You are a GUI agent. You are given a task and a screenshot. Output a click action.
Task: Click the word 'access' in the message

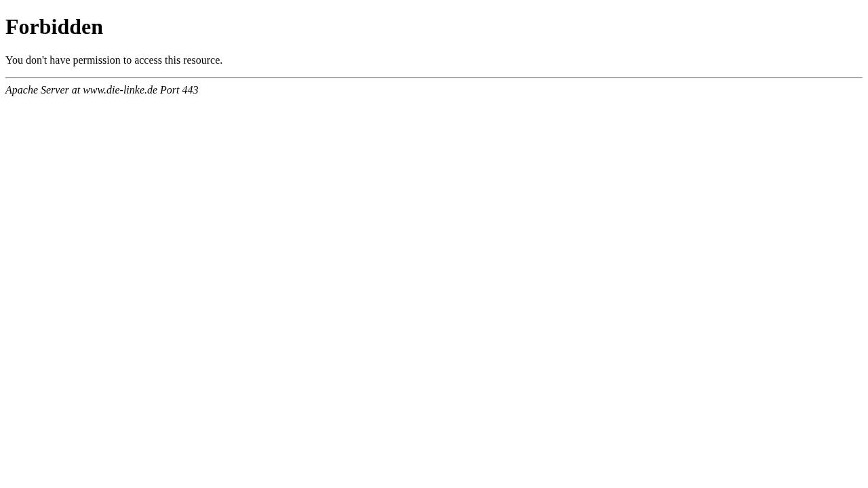coord(148,60)
